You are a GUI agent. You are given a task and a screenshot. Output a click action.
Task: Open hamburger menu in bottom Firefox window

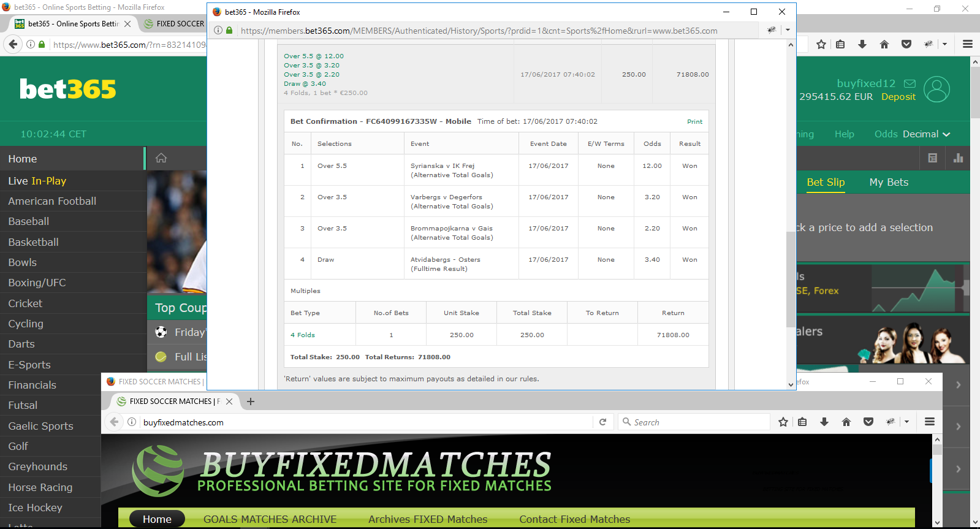pyautogui.click(x=930, y=422)
